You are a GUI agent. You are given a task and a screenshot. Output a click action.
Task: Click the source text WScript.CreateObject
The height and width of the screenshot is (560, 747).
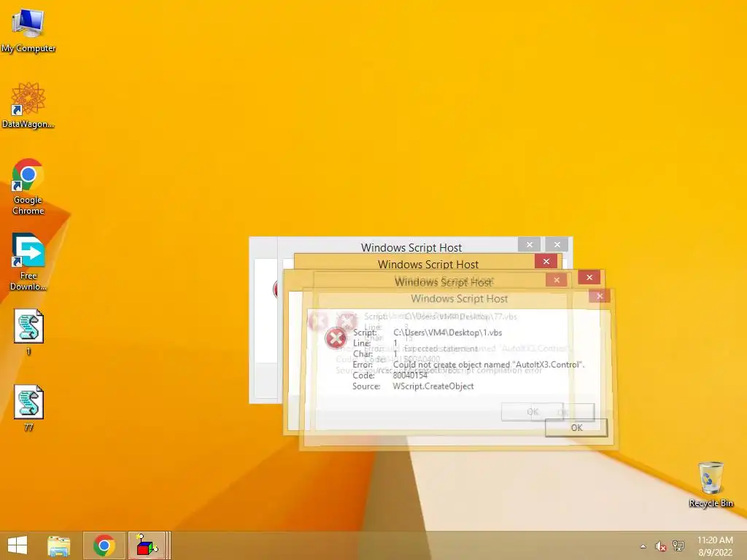coord(433,386)
